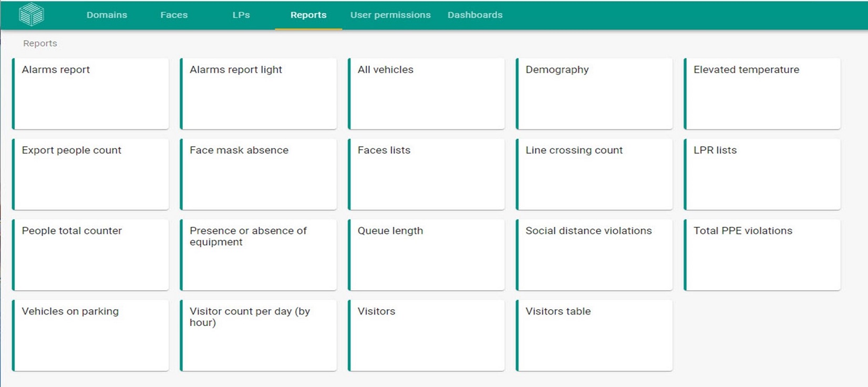
Task: Click the Line crossing count card
Action: coord(594,174)
